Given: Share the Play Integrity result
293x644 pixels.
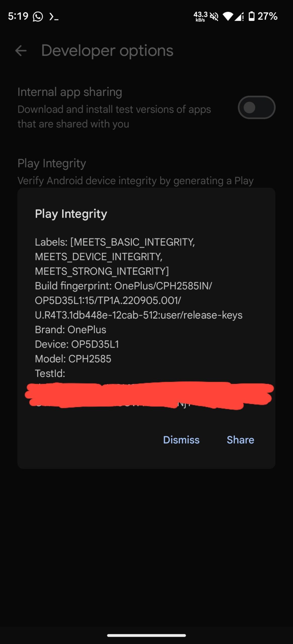Looking at the screenshot, I should coord(240,440).
